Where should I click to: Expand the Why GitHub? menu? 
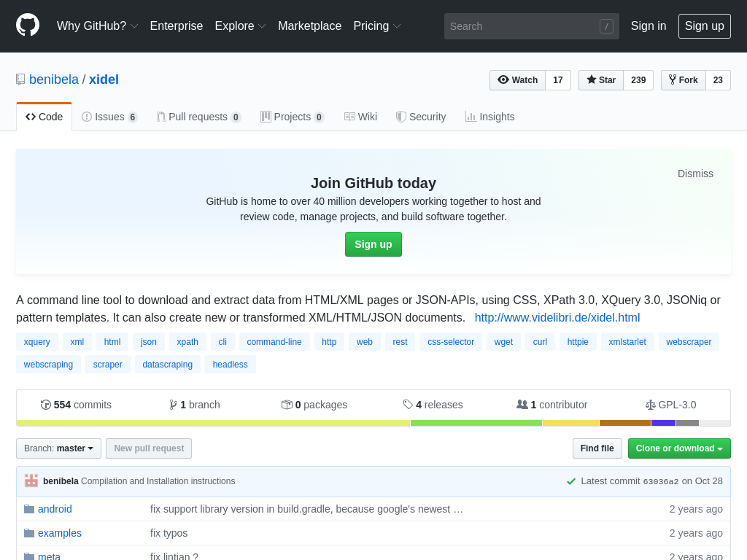pos(97,26)
